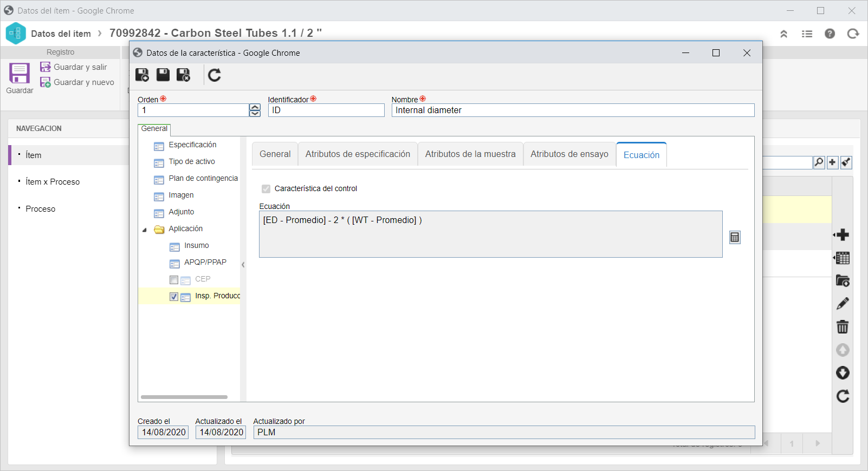Click the Actualizado por field showing PLM

click(x=504, y=432)
